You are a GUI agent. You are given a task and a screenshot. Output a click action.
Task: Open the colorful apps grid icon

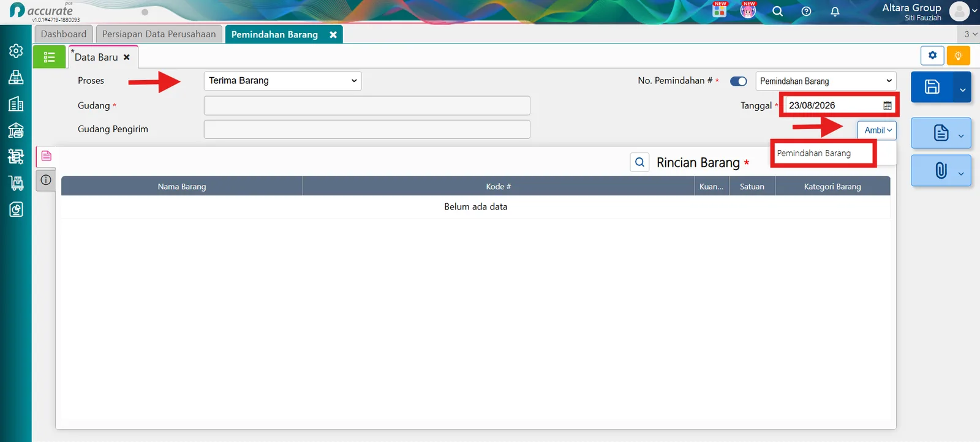click(x=720, y=10)
